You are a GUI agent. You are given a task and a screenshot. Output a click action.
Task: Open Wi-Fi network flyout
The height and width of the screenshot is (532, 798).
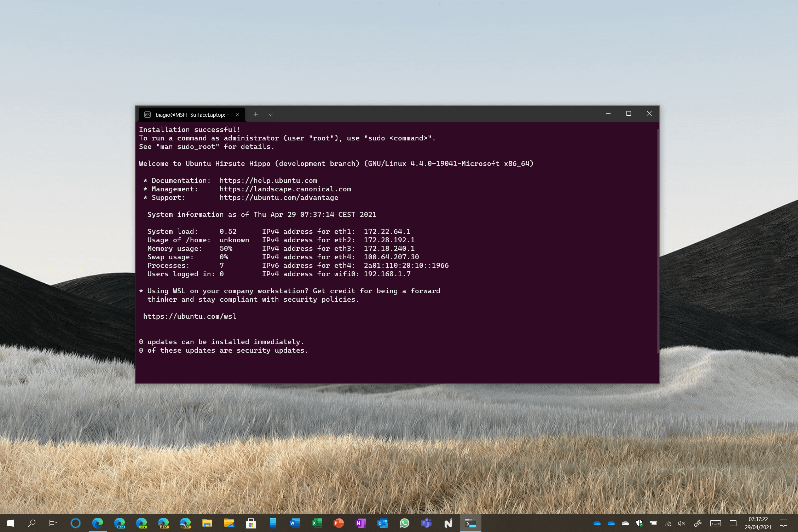click(x=668, y=523)
